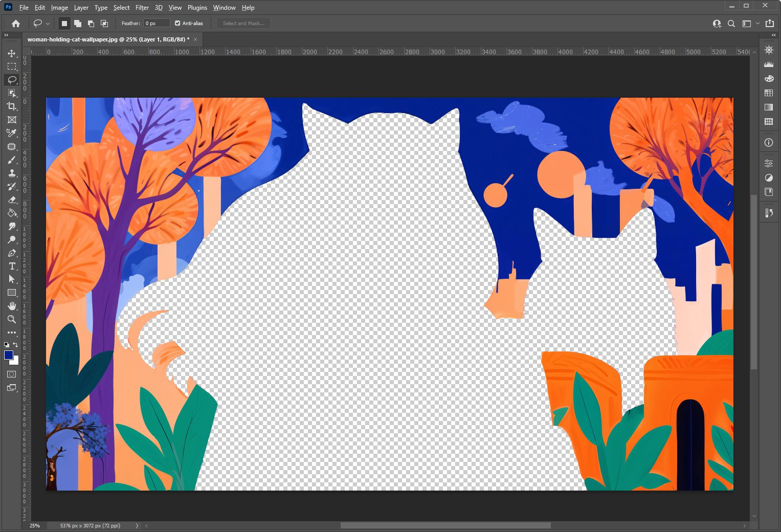Image resolution: width=781 pixels, height=532 pixels.
Task: Open the Image menu
Action: (59, 8)
